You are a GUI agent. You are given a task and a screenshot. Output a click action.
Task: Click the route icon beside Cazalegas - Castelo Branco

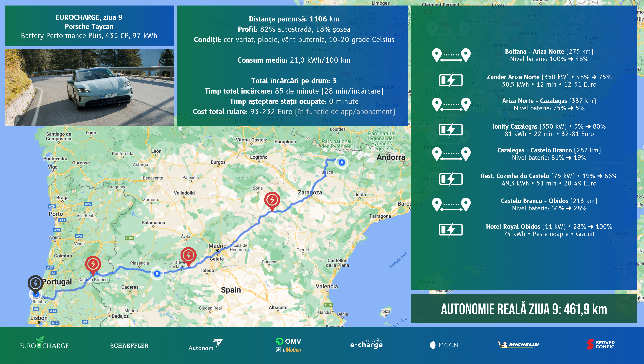451,154
